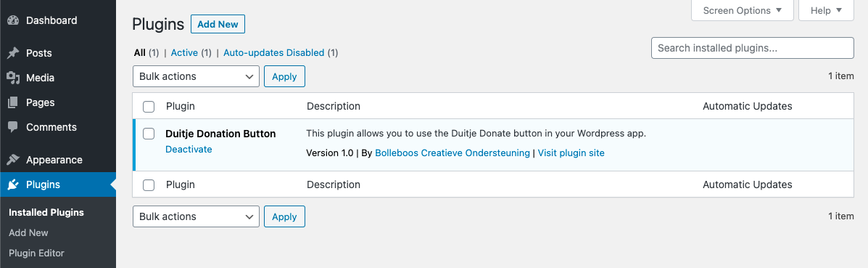Focus the Search installed plugins field
The image size is (868, 268).
click(x=752, y=48)
